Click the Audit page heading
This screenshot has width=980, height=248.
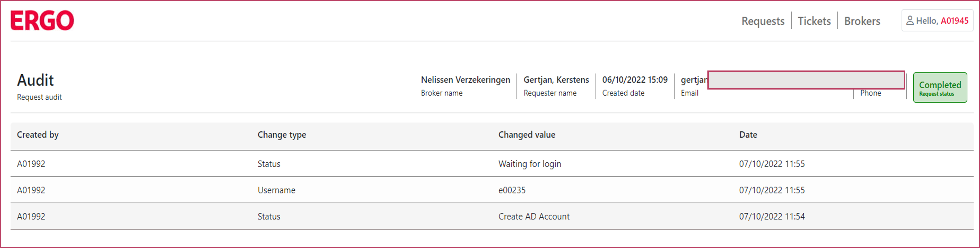tap(35, 80)
